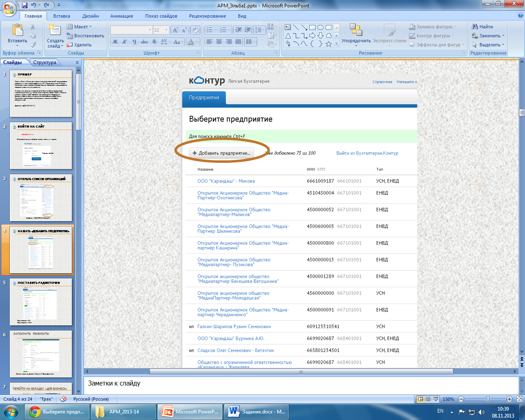This screenshot has width=525, height=420.
Task: Click the Reset slide (Восстановить) button
Action: click(85, 36)
